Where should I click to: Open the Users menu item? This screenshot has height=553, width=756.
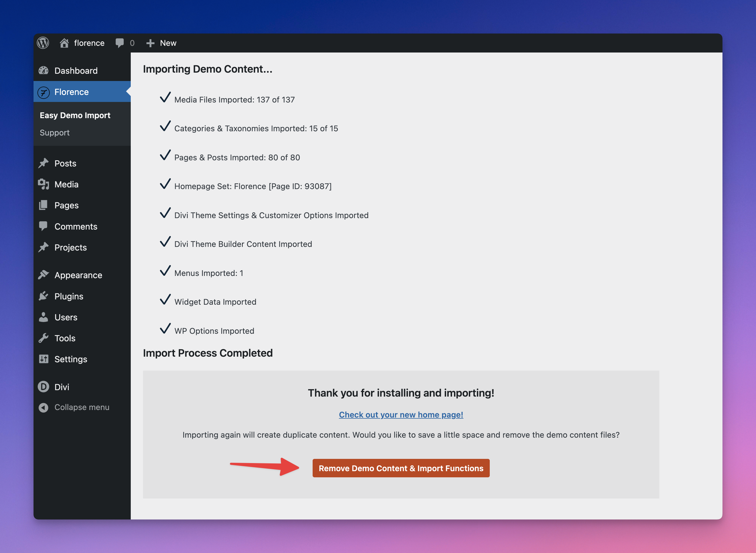click(66, 317)
